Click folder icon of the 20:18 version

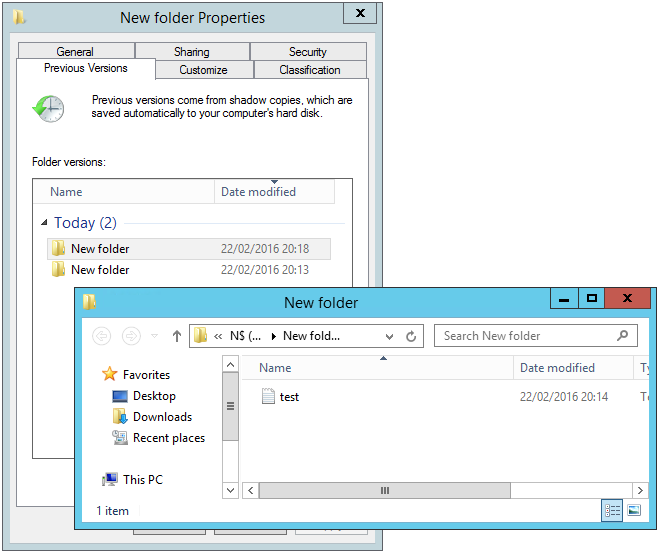click(x=58, y=248)
